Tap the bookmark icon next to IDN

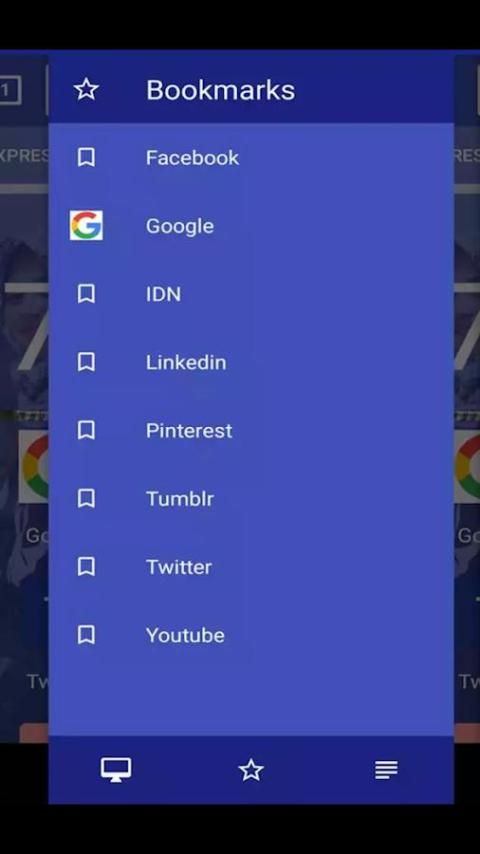(86, 294)
